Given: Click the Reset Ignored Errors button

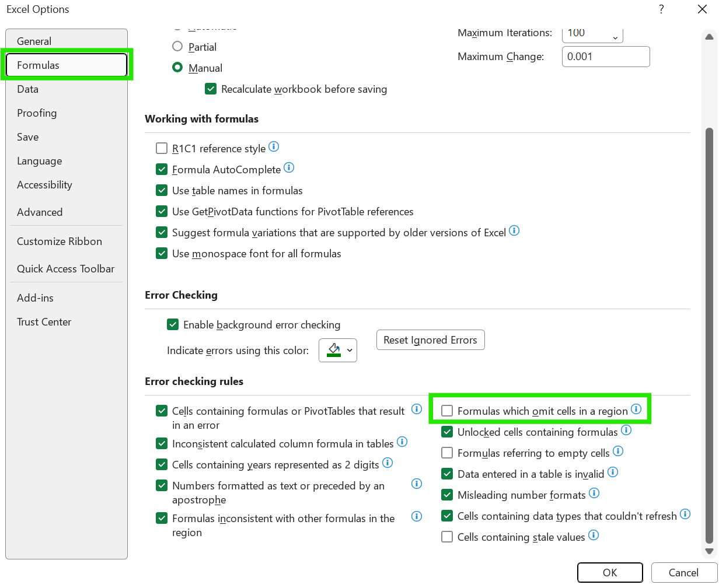Looking at the screenshot, I should tap(431, 340).
